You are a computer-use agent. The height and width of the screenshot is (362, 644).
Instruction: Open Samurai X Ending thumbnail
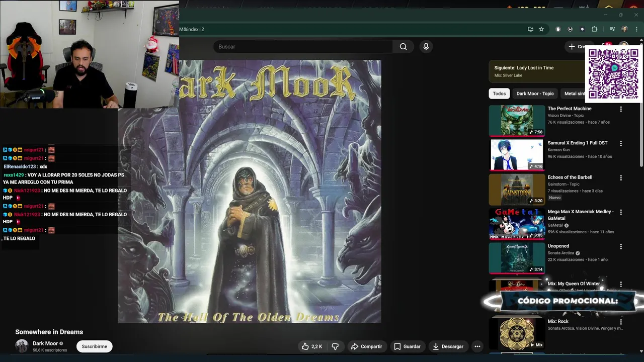coord(517,155)
